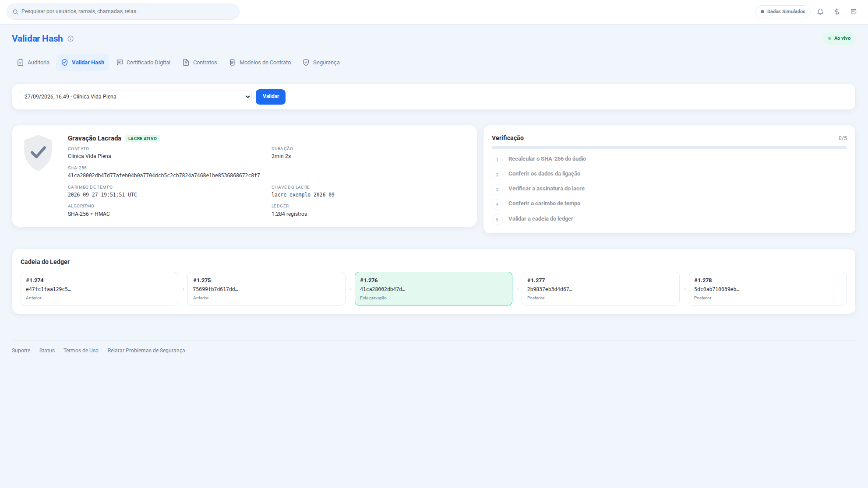Click the Modelos de Contrato tab icon
Viewport: 868px width, 488px height.
pyautogui.click(x=232, y=63)
